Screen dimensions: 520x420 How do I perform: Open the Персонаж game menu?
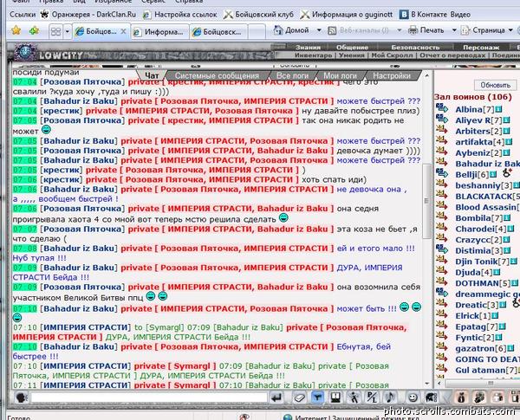[x=481, y=47]
